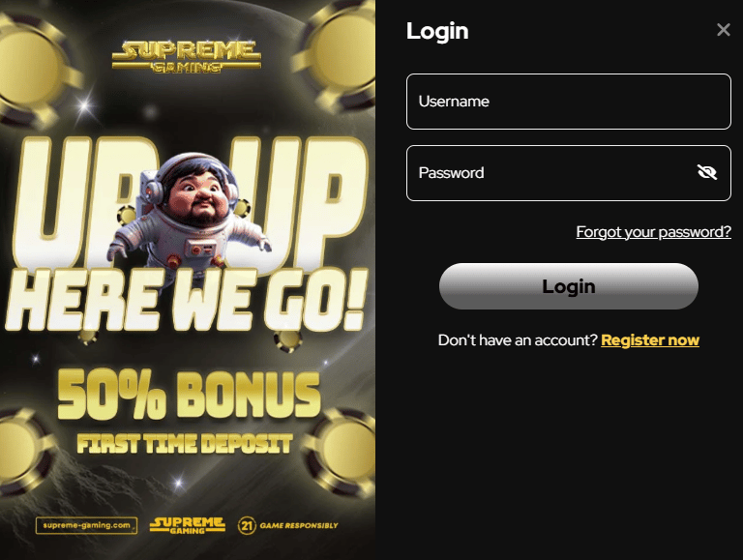The width and height of the screenshot is (743, 560).
Task: Click the 'Login' heading title
Action: click(x=437, y=31)
